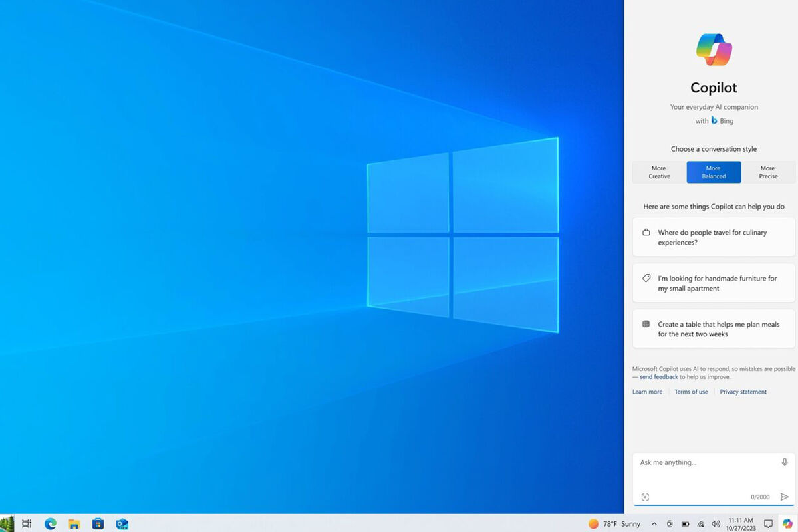Click the search image at taskbar start
Viewport: 798px width, 532px height.
point(7,524)
